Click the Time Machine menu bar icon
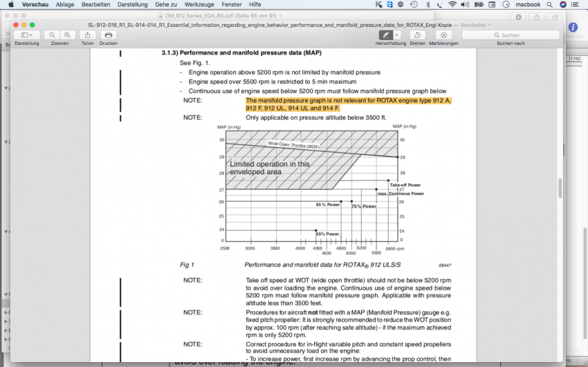 click(414, 5)
